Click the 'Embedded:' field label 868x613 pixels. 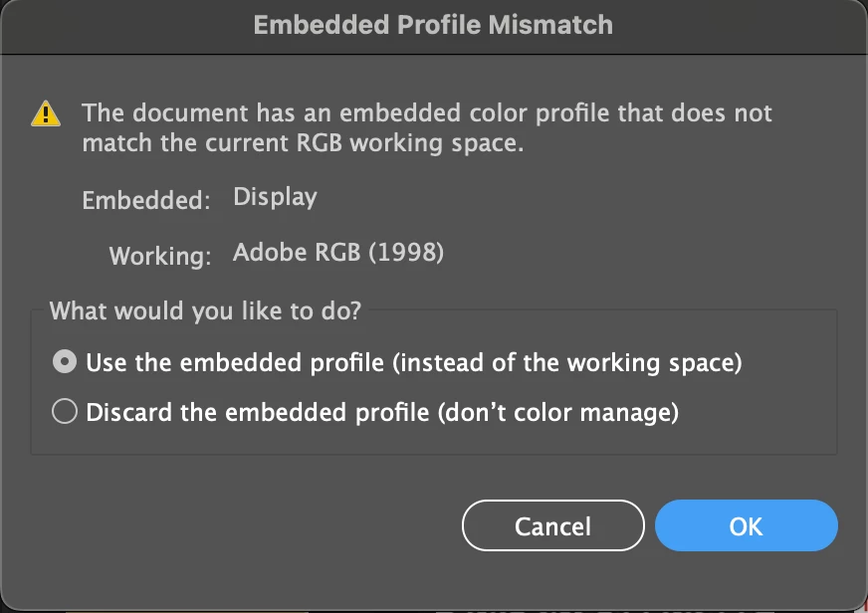145,200
